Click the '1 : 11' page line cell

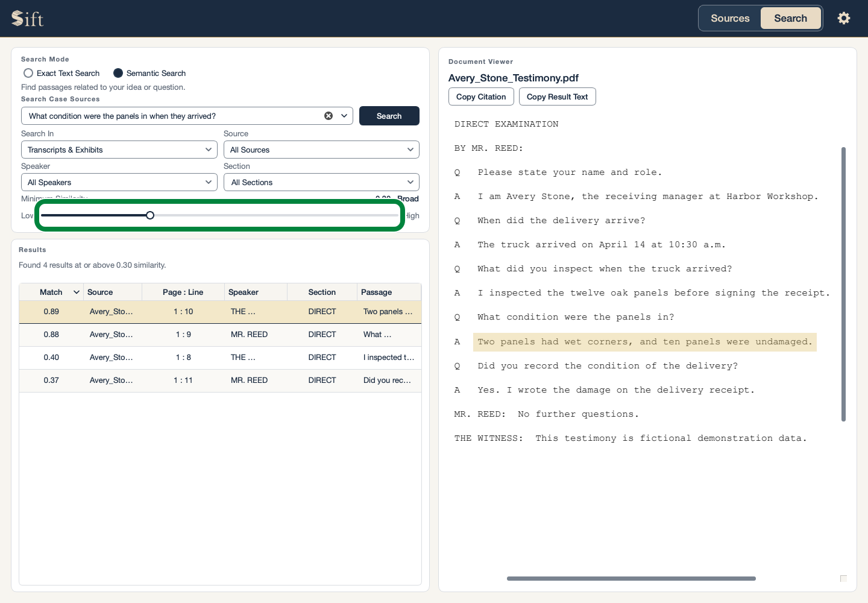[183, 380]
